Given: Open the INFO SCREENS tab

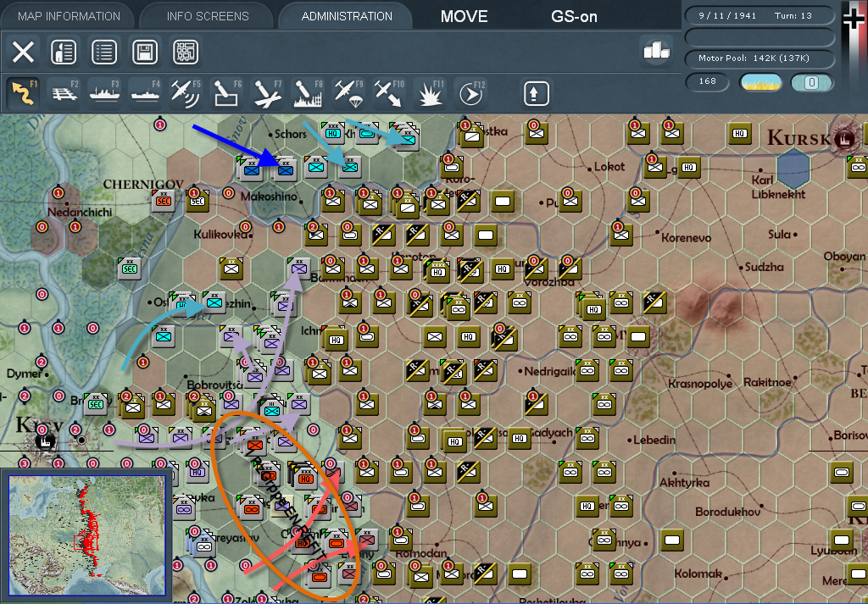Looking at the screenshot, I should click(x=208, y=16).
